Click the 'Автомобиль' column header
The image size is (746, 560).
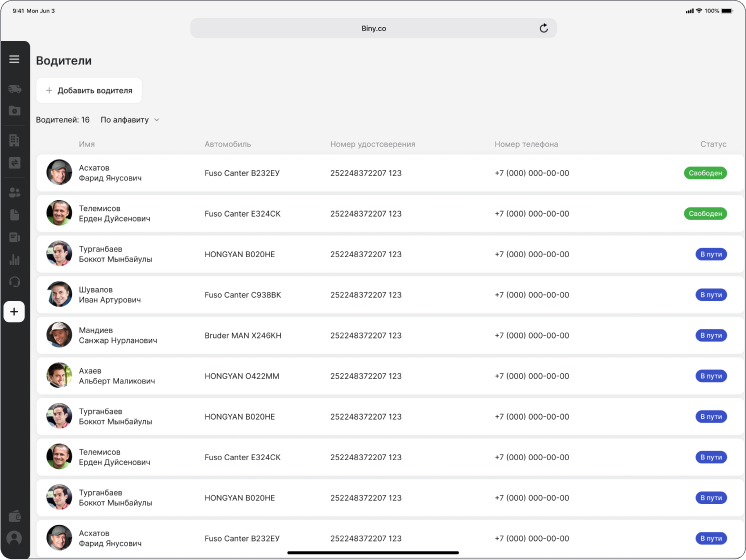coord(228,144)
